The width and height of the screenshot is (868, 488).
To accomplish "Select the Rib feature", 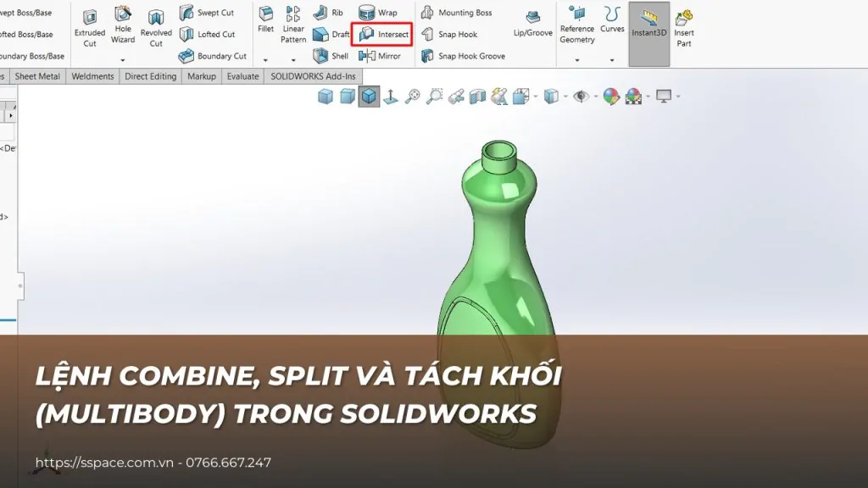I will 328,12.
